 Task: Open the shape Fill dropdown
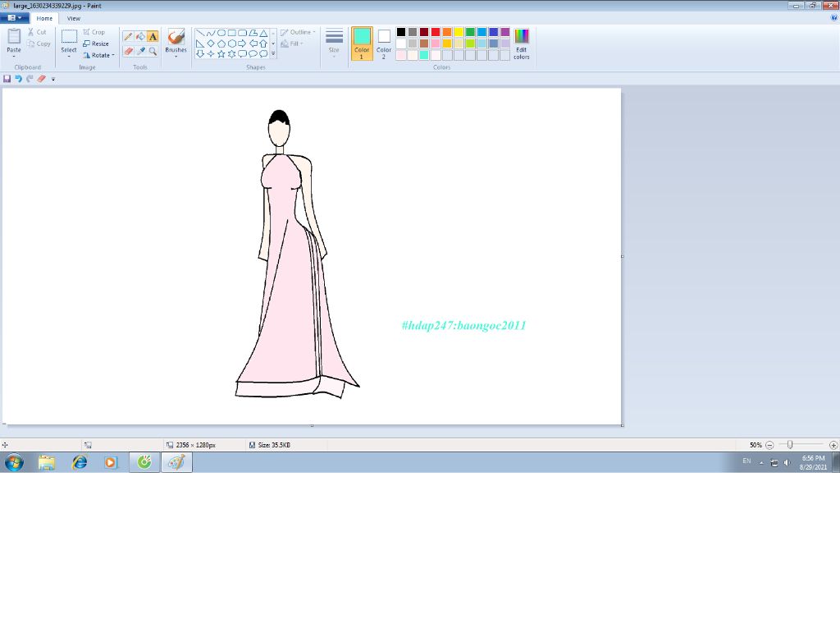[x=292, y=44]
